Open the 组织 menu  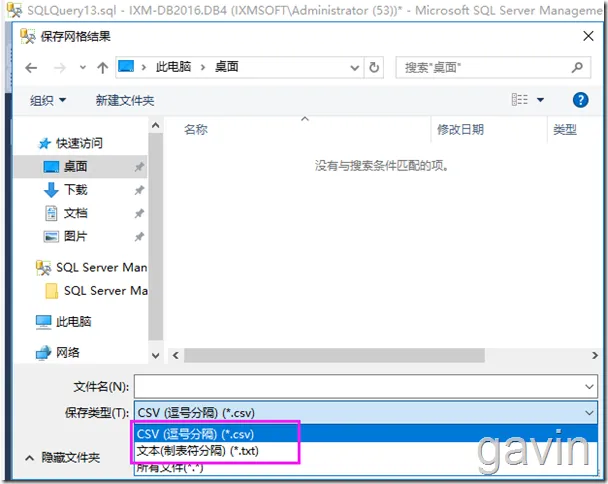click(48, 100)
